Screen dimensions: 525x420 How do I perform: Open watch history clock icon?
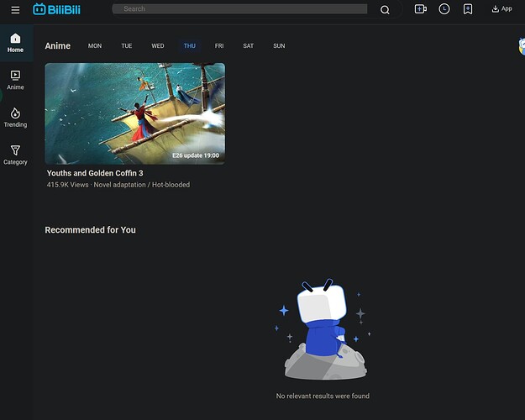pos(444,9)
